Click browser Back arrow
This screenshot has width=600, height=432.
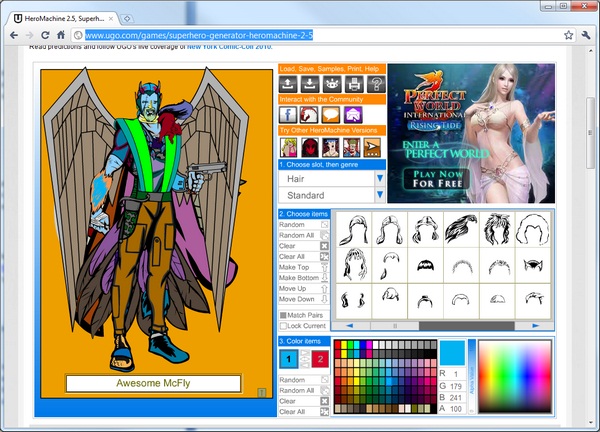(14, 35)
